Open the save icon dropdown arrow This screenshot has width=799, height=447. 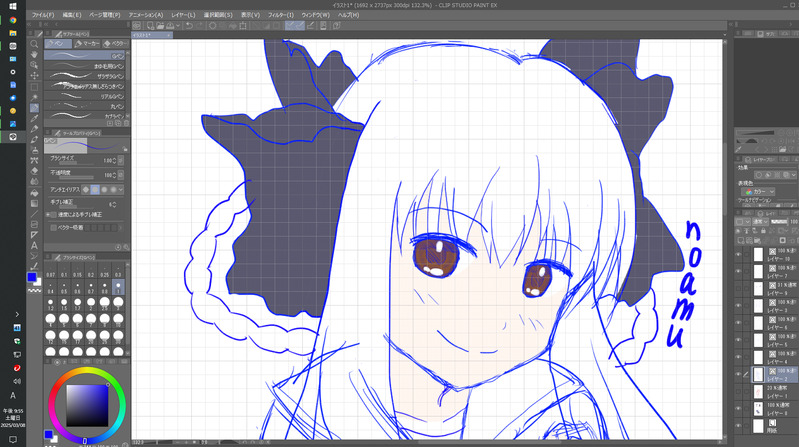177,25
